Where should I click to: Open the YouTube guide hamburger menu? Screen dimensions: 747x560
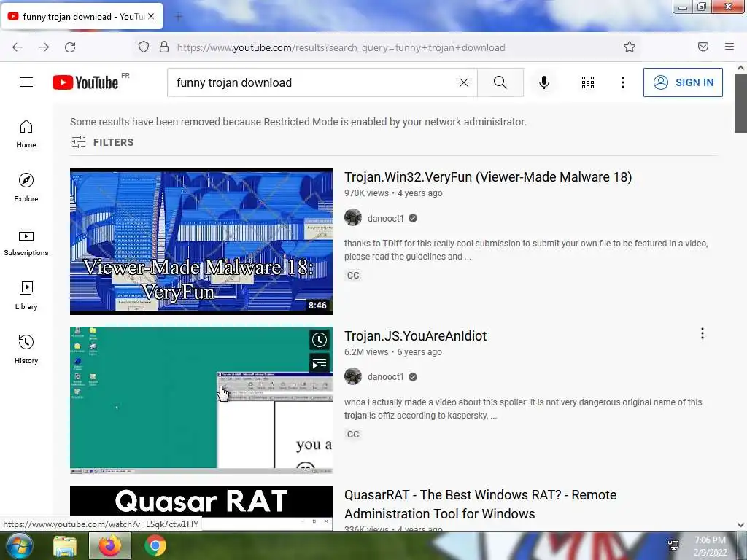tap(26, 82)
